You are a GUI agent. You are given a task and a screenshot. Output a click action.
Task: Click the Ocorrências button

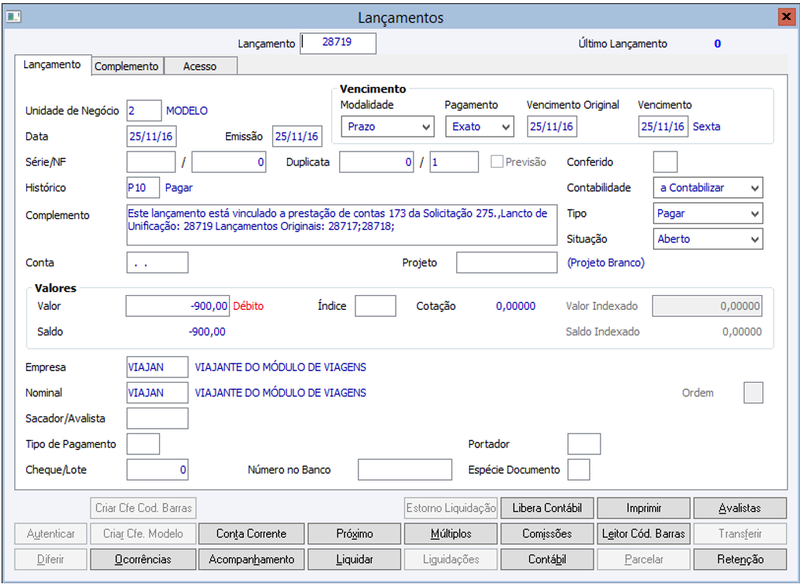(x=143, y=559)
